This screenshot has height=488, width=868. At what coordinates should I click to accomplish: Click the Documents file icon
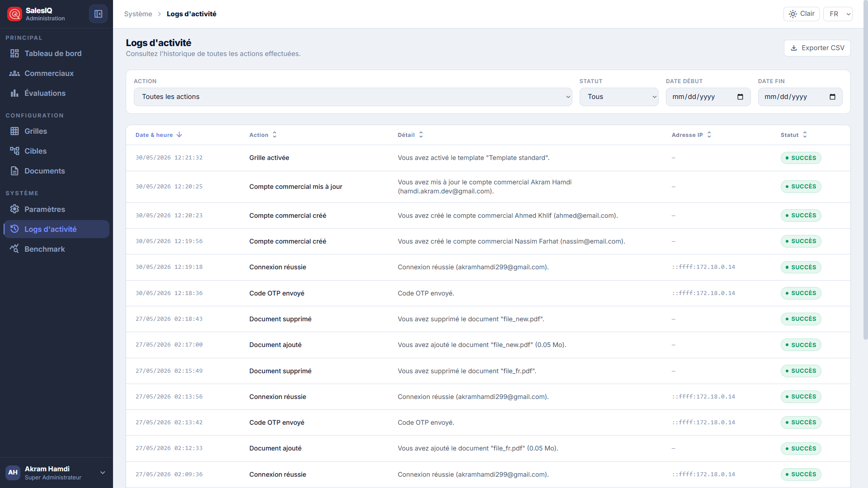[14, 171]
